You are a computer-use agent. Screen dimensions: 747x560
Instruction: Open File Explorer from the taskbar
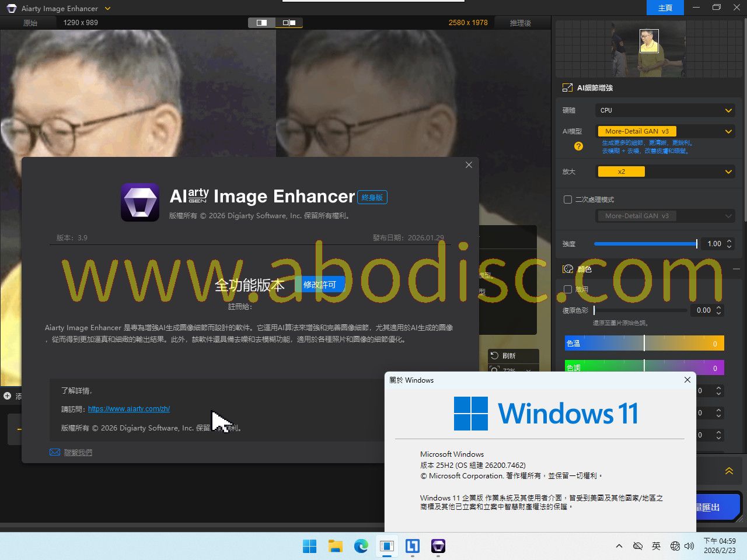coord(336,546)
